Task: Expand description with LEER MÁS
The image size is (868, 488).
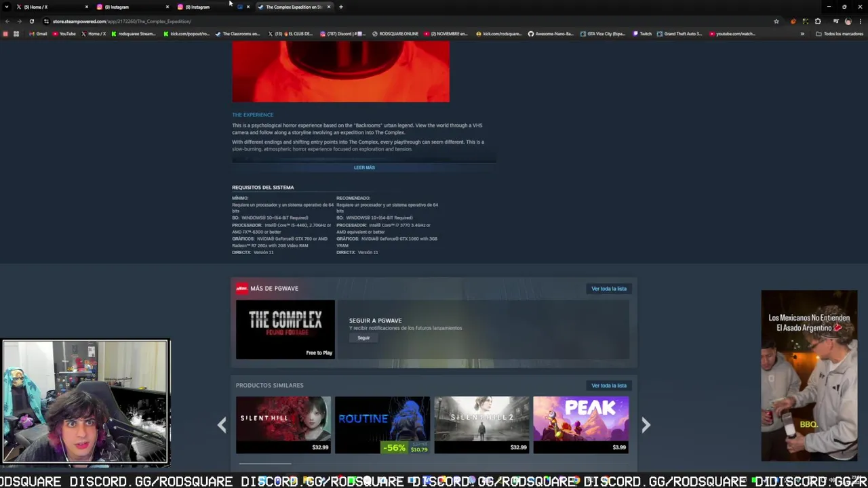Action: coord(364,167)
